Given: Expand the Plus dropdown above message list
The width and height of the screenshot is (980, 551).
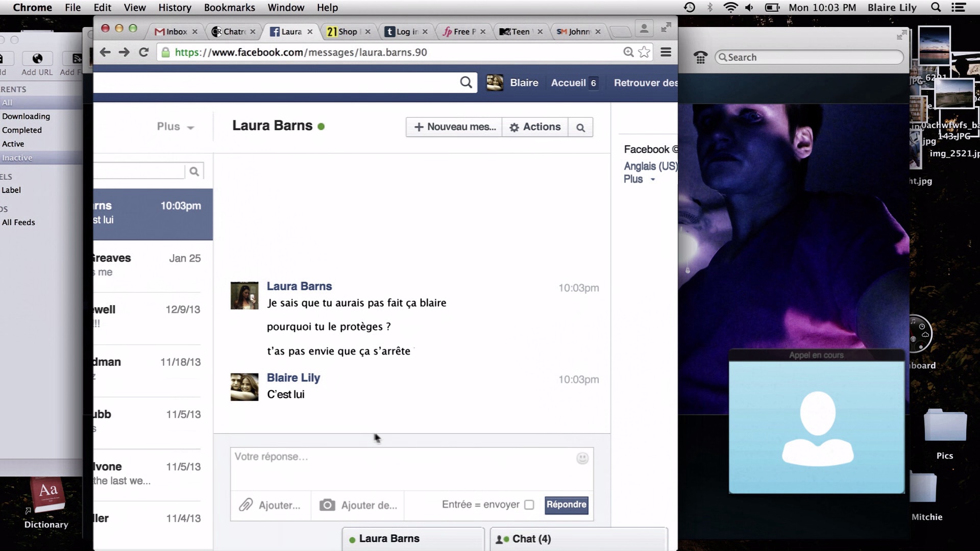Looking at the screenshot, I should (x=175, y=127).
